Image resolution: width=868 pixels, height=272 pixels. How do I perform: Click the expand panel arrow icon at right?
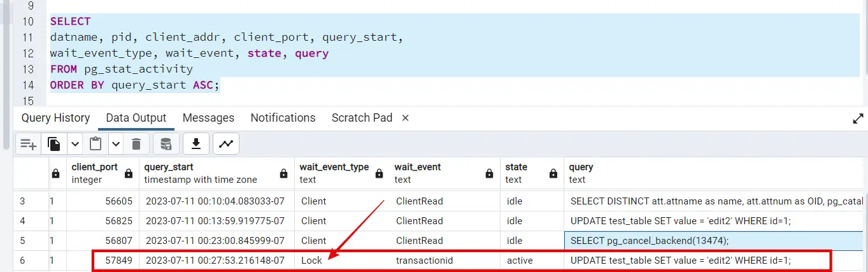click(858, 118)
